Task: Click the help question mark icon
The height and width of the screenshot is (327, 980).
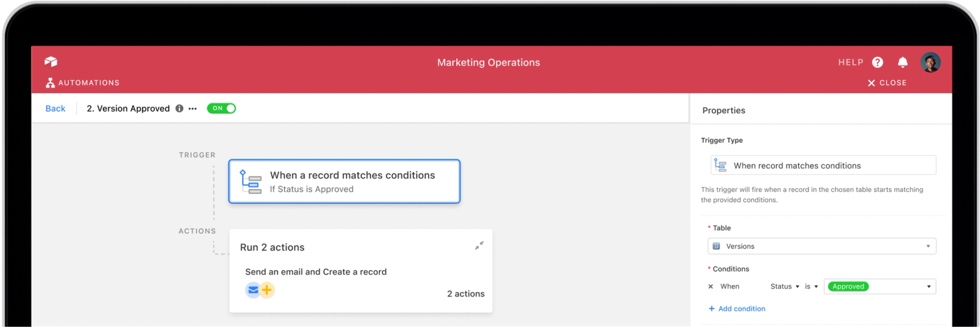Action: (x=878, y=62)
